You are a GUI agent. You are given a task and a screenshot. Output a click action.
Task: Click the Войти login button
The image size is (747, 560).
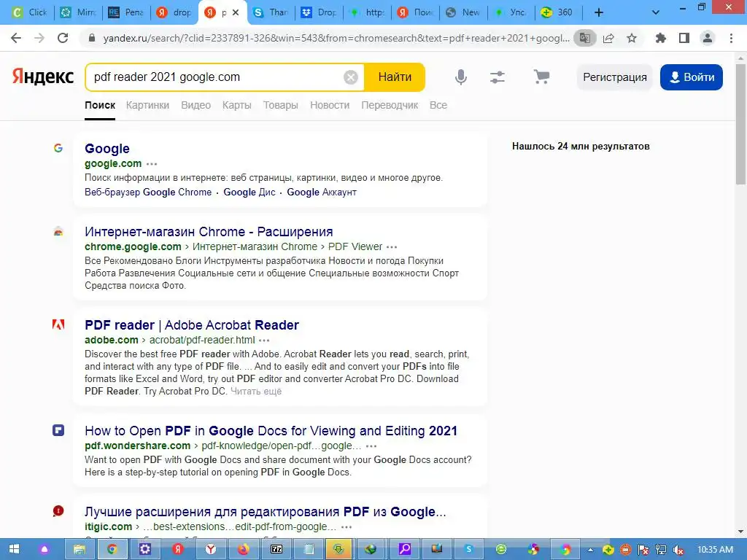coord(692,77)
